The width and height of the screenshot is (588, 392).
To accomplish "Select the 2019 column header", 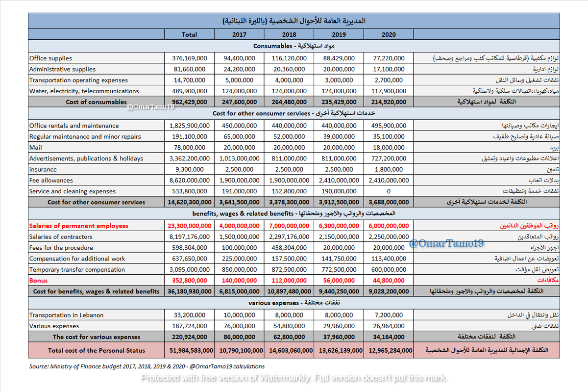I will click(x=339, y=34).
